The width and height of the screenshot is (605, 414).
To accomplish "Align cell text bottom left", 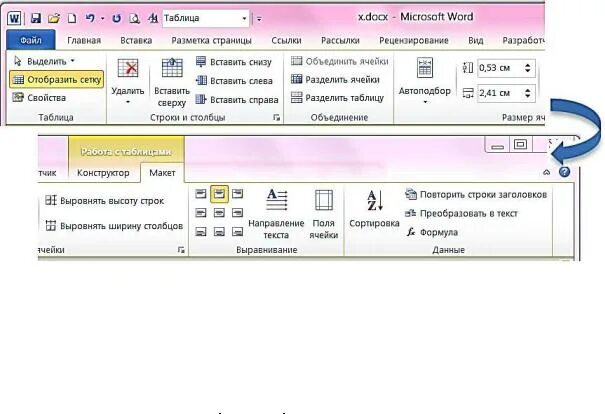I will click(201, 232).
